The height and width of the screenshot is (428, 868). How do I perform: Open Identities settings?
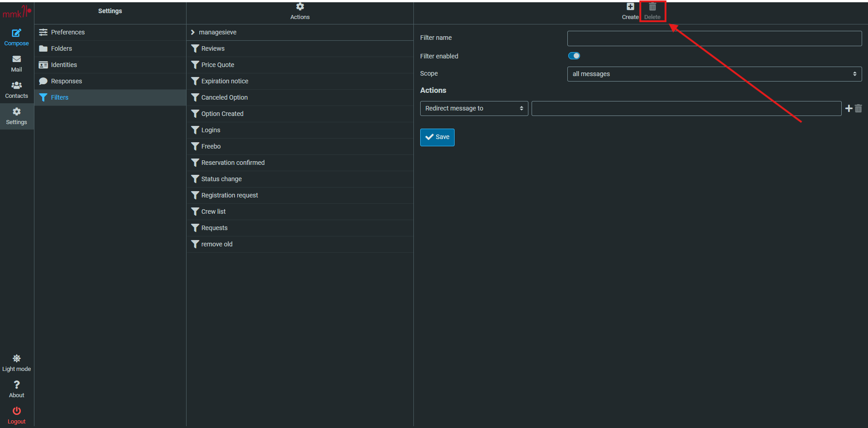(110, 65)
